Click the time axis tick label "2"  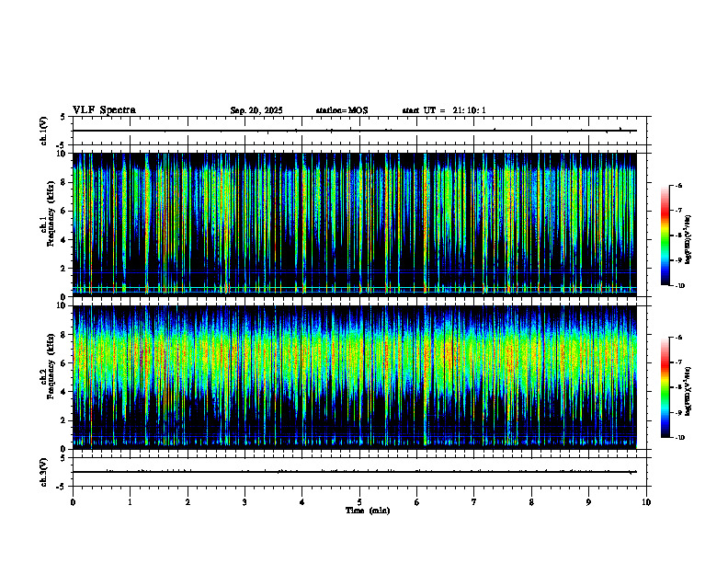click(188, 502)
